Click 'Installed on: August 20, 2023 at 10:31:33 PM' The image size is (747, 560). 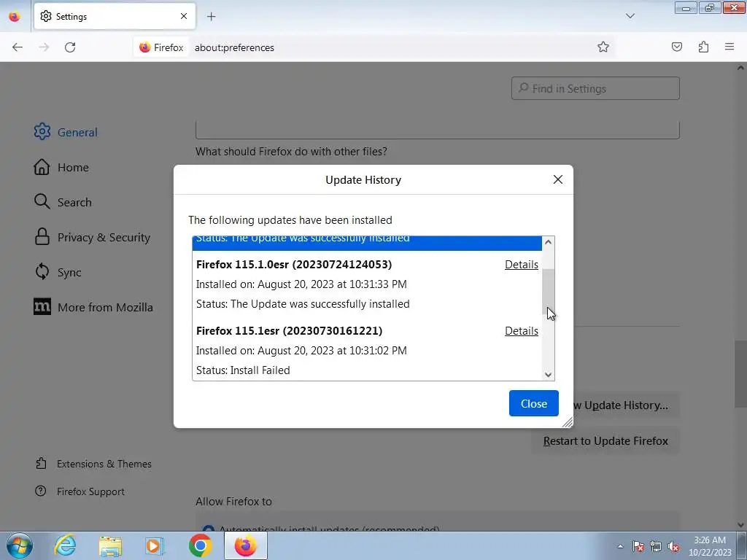pyautogui.click(x=301, y=284)
